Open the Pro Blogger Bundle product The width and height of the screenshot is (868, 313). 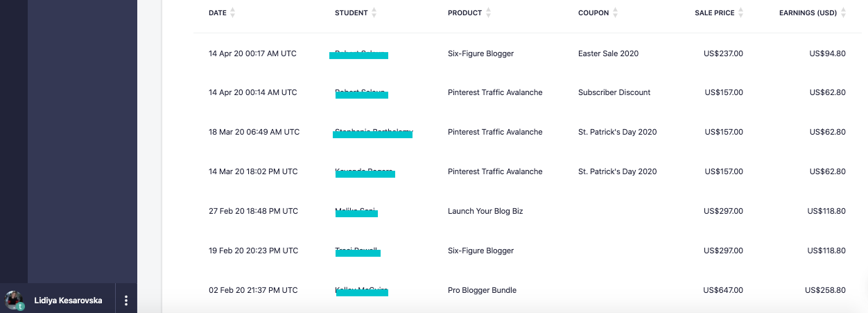pos(482,290)
